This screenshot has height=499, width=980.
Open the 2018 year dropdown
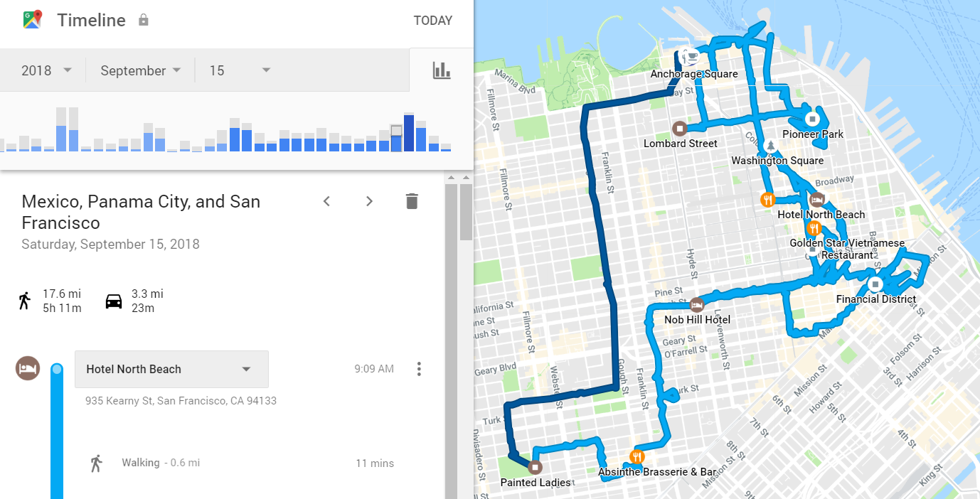[47, 70]
